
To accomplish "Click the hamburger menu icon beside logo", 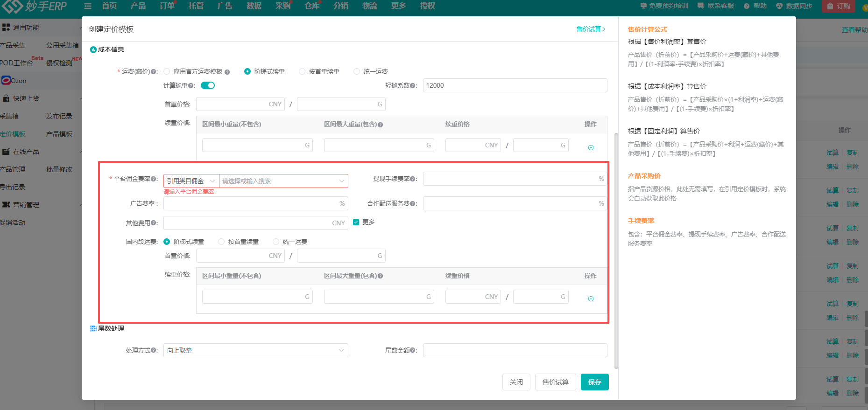I will pyautogui.click(x=88, y=6).
